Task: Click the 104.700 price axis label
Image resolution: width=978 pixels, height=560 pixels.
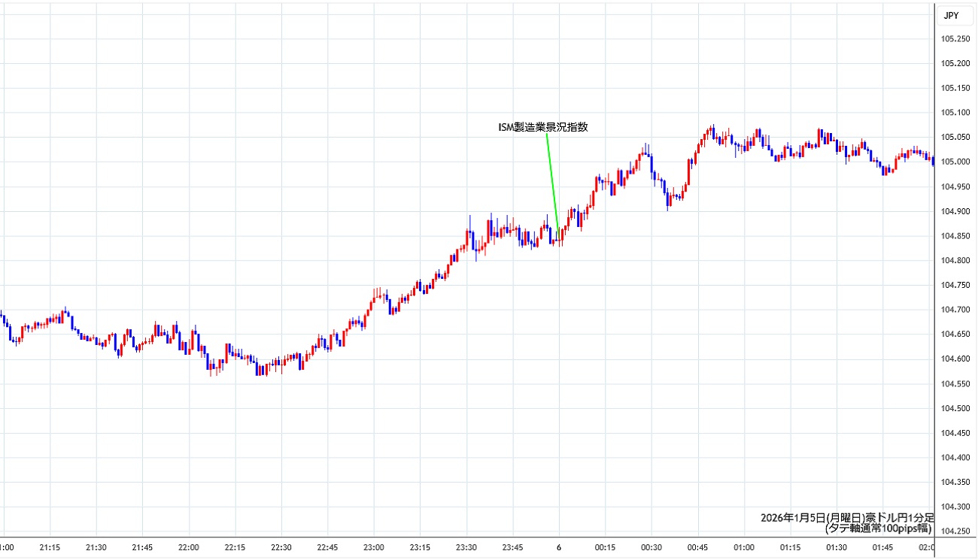Action: coord(955,310)
